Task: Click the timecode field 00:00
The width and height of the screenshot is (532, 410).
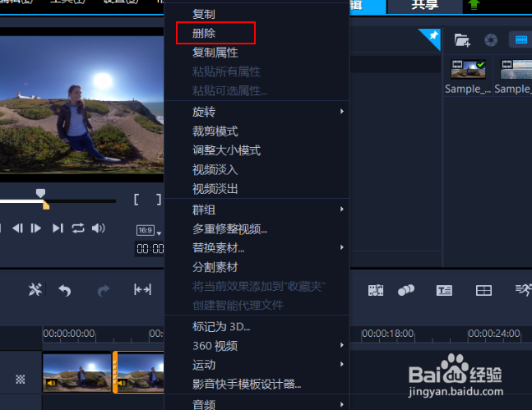Action: coord(150,249)
